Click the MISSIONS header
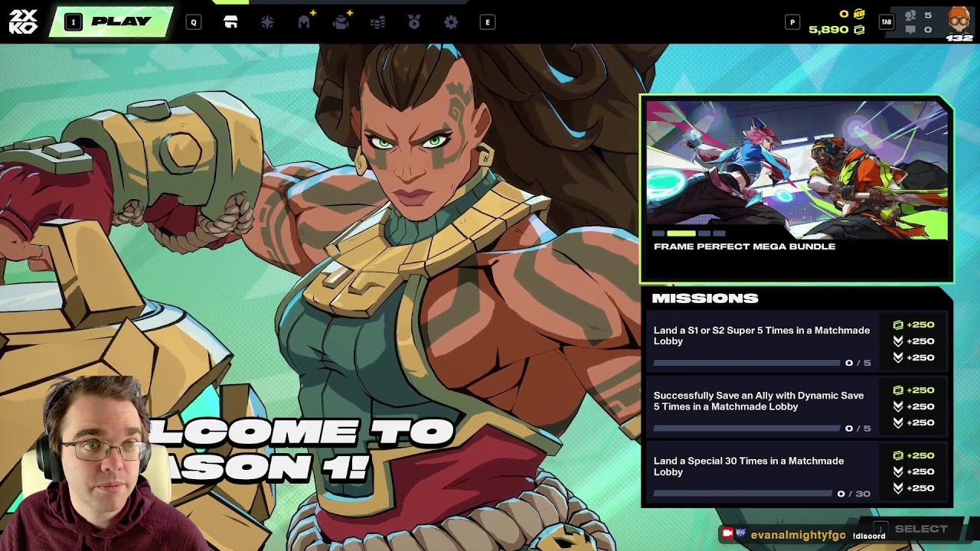 point(705,298)
